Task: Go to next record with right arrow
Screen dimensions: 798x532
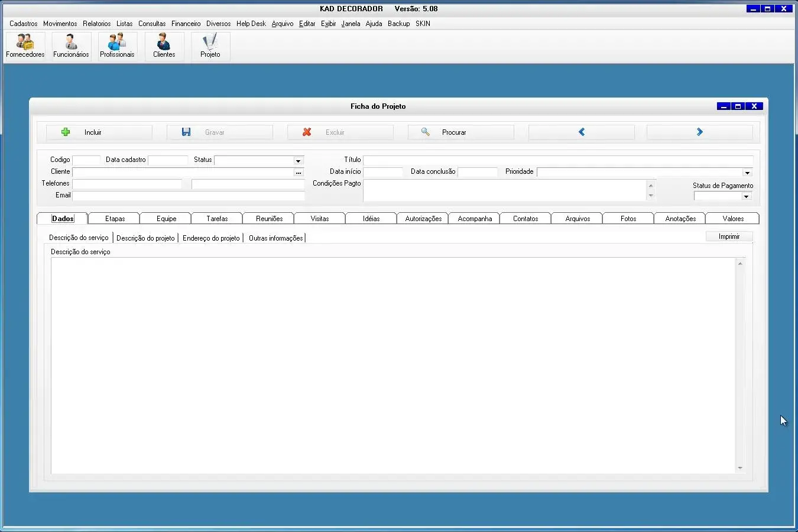Action: (699, 132)
